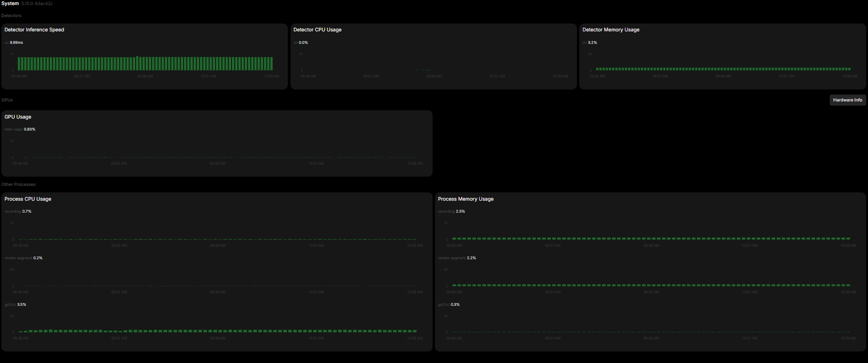Click the review segment 2.2% memory label
868x363 pixels.
coord(457,258)
